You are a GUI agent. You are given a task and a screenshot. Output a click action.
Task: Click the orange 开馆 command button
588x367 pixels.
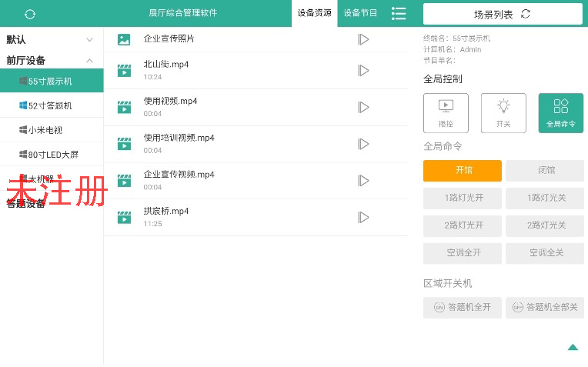click(463, 171)
